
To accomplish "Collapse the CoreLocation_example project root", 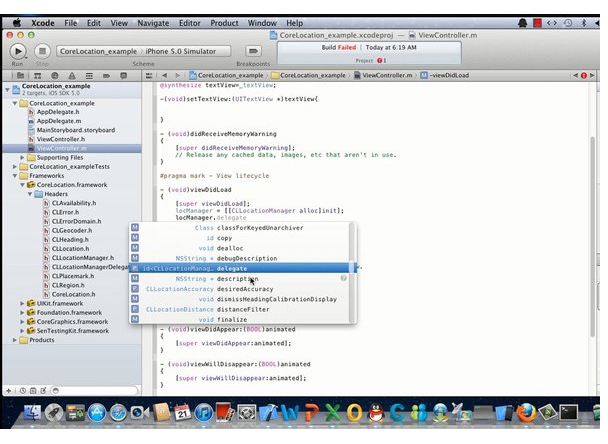I will click(7, 90).
